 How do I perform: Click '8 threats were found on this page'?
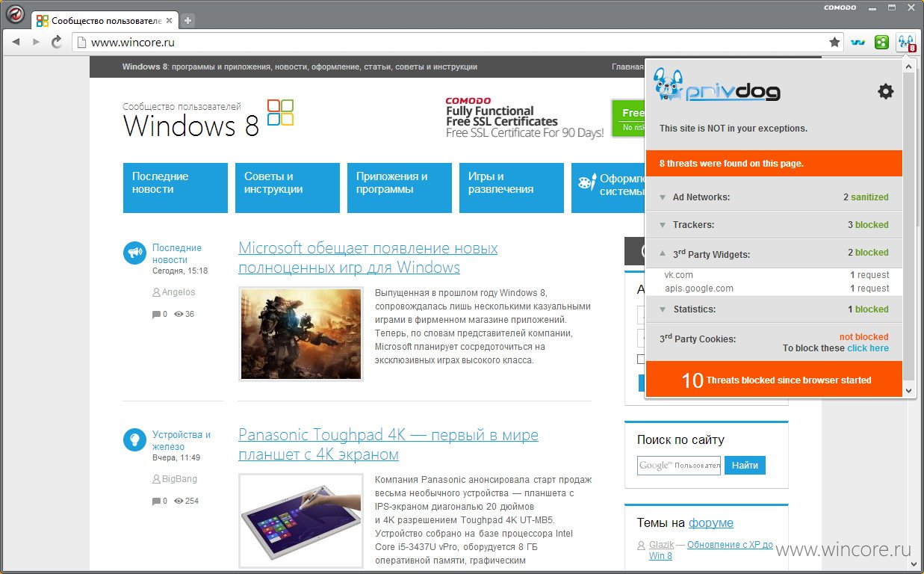tap(773, 163)
